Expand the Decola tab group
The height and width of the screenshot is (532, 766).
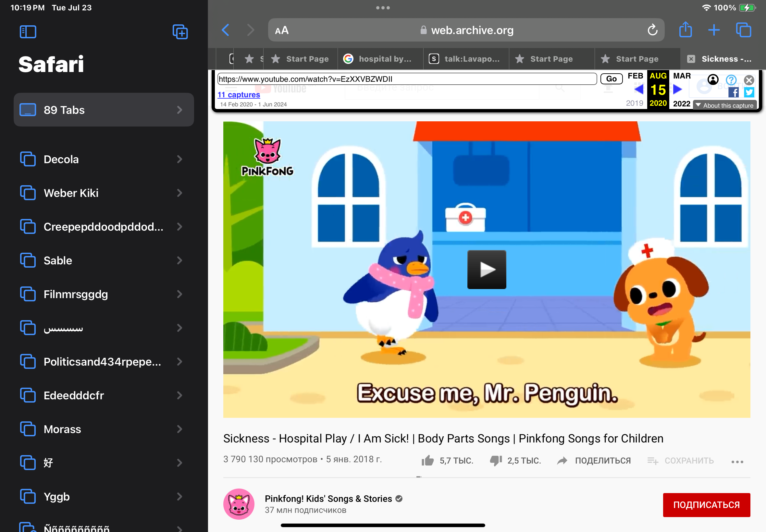[104, 159]
